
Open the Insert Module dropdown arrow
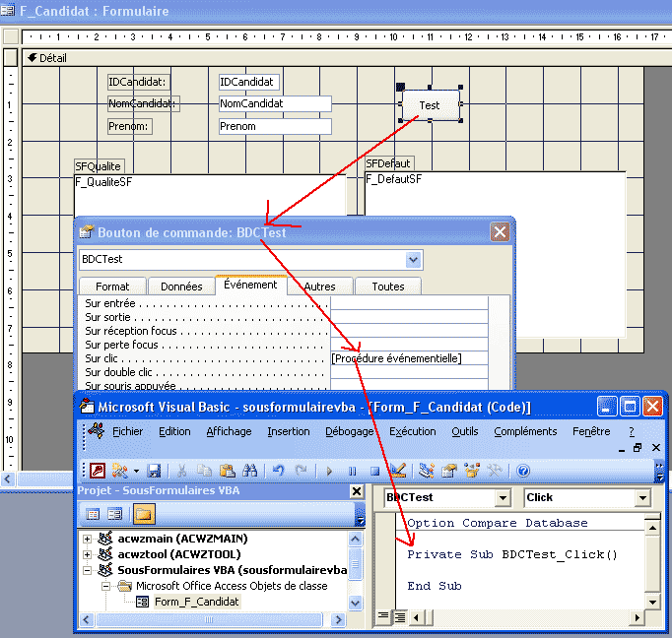coord(136,471)
